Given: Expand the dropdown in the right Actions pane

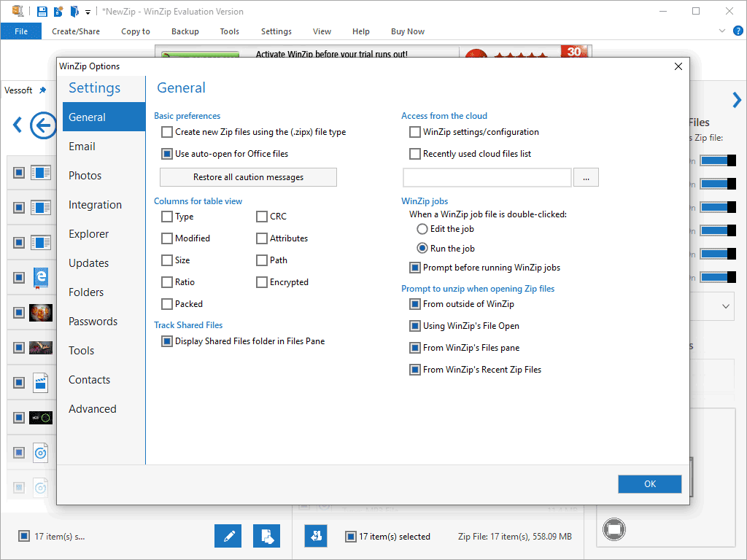Looking at the screenshot, I should 725,306.
